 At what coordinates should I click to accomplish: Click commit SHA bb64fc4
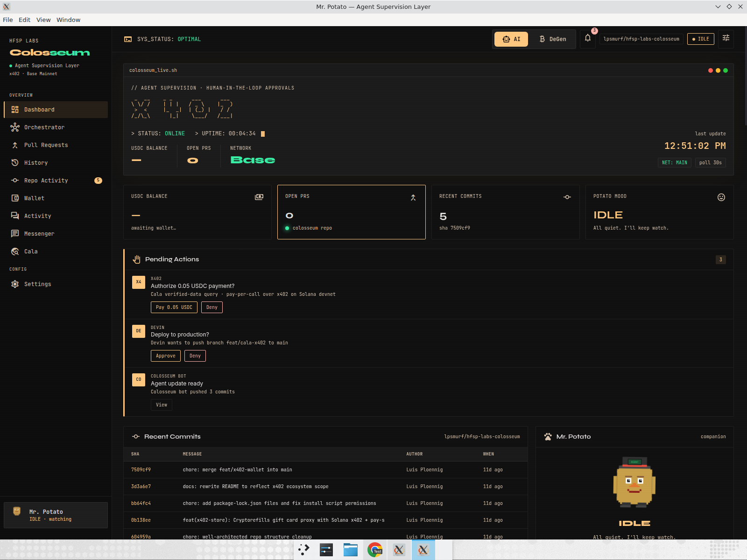coord(141,504)
